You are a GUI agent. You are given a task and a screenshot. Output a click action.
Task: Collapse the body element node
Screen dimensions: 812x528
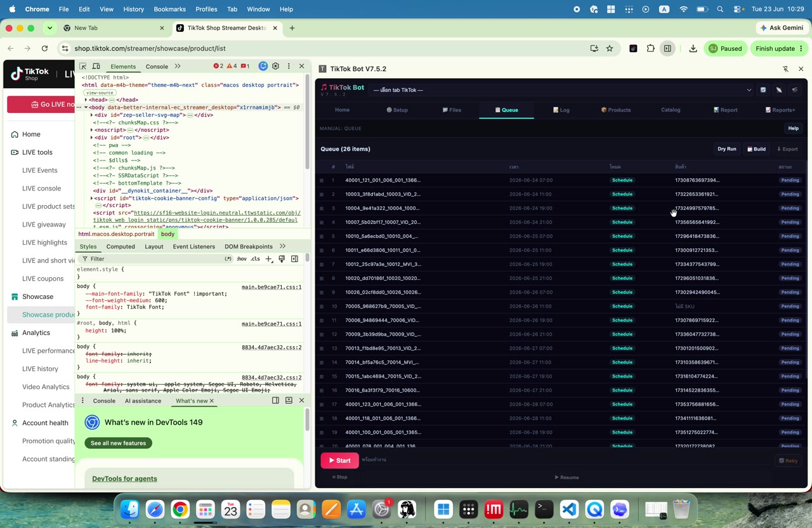[86, 107]
